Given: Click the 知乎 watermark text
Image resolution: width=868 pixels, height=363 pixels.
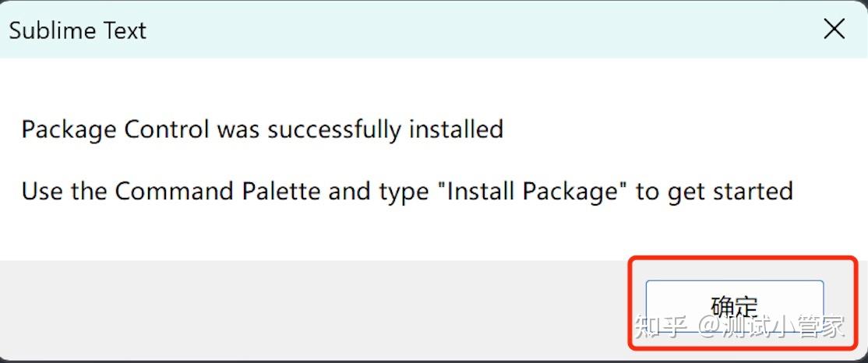Looking at the screenshot, I should point(661,326).
